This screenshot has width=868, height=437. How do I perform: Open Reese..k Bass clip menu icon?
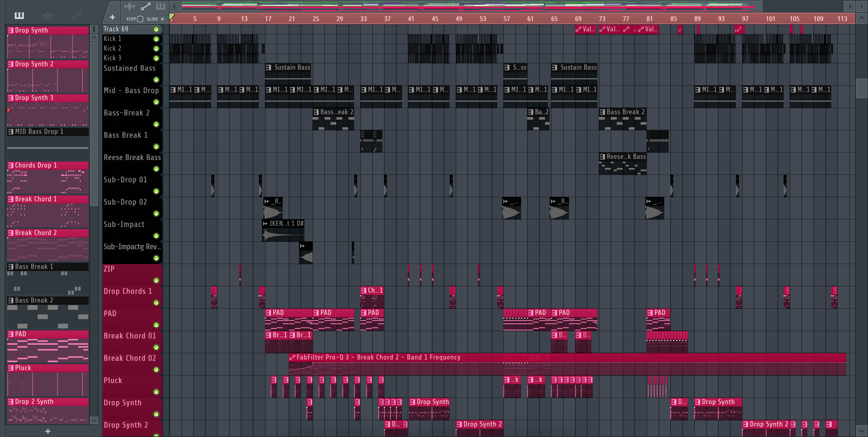tap(602, 157)
